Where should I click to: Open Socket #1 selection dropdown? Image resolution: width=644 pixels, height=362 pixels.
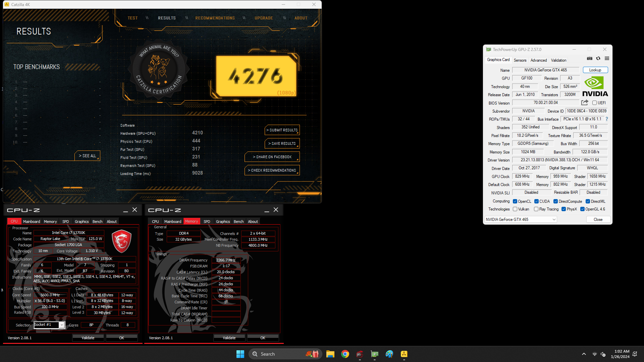click(49, 325)
